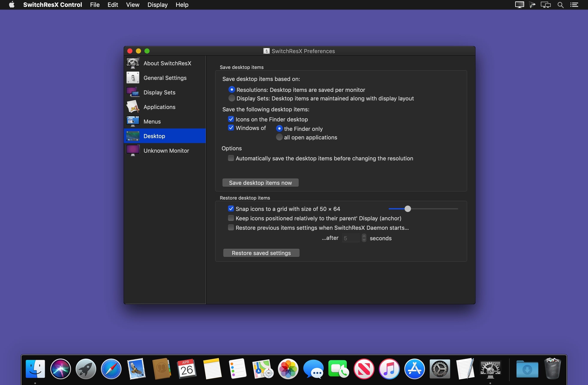Open Spotlight search in menu bar
The height and width of the screenshot is (385, 588).
click(561, 5)
